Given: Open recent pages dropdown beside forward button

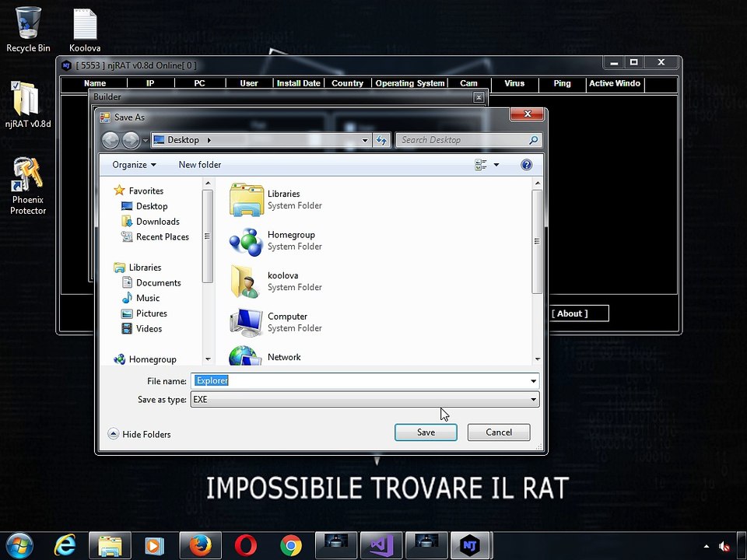Looking at the screenshot, I should [x=146, y=141].
